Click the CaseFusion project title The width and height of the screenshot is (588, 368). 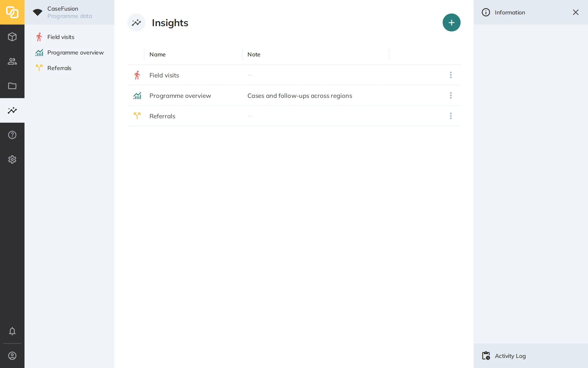tap(63, 9)
